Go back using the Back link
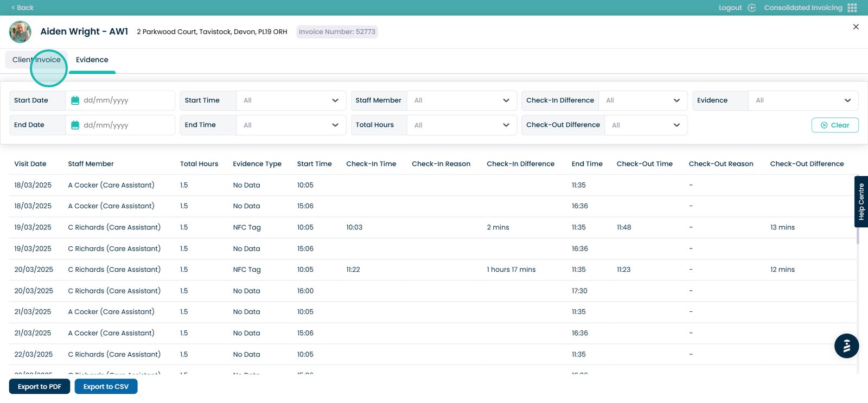Viewport: 868px width, 403px height. point(23,8)
